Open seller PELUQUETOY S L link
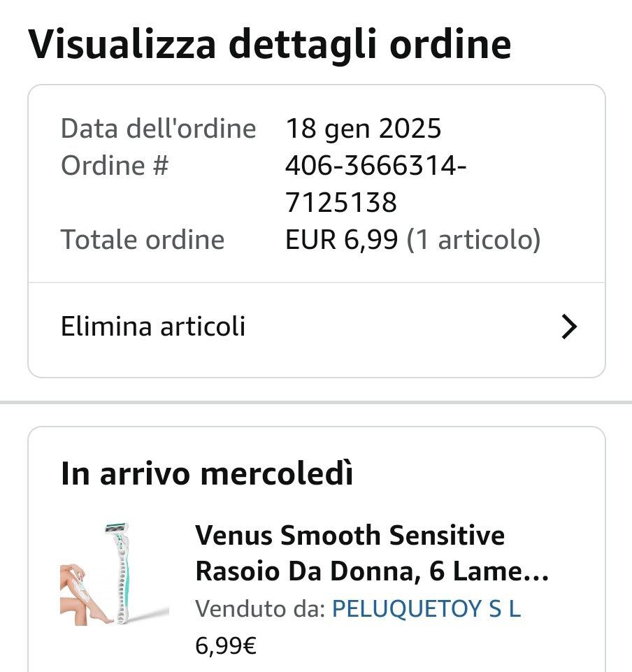This screenshot has width=632, height=672. click(426, 609)
